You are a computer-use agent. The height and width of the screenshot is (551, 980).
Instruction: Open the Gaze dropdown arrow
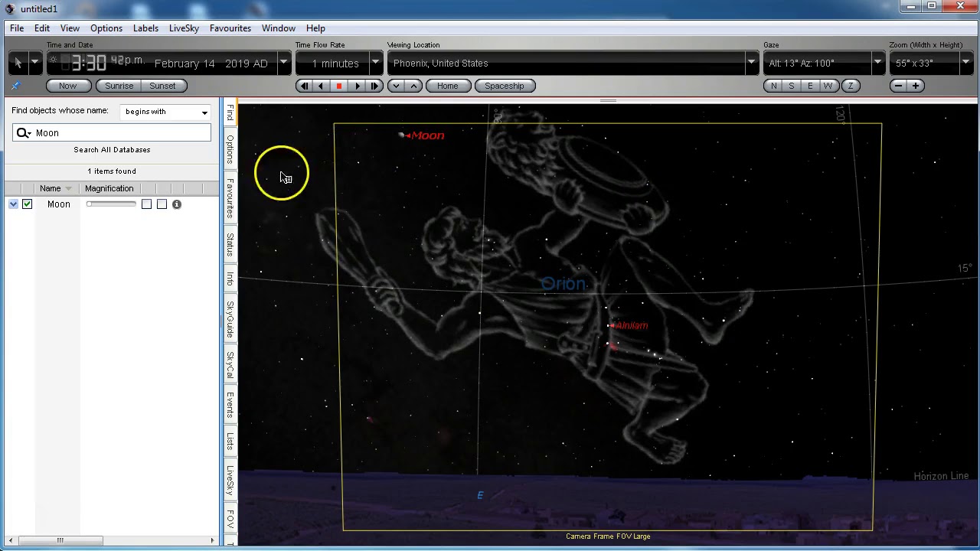(x=877, y=63)
